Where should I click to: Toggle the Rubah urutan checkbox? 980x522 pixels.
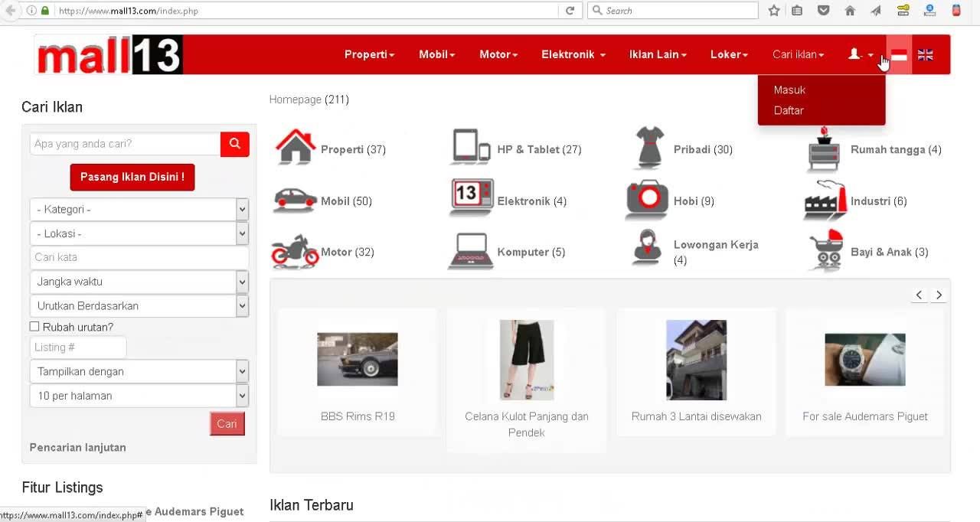(34, 327)
